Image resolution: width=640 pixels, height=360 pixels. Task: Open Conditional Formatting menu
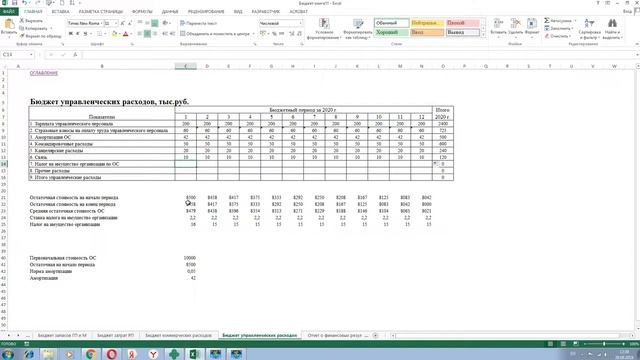324,29
